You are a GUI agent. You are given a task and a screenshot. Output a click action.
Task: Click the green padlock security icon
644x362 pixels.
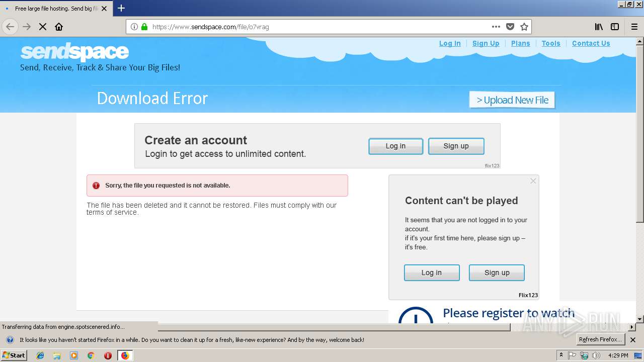pos(144,27)
